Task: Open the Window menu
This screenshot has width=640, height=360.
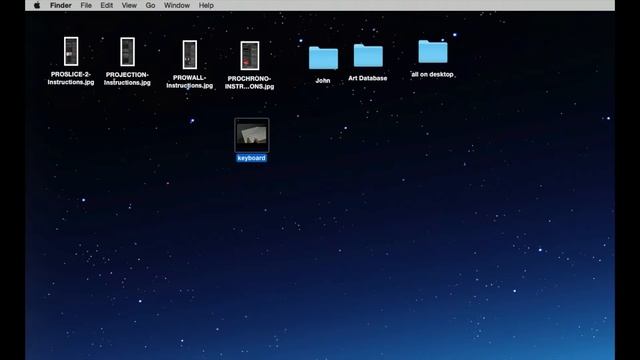Action: click(x=177, y=5)
